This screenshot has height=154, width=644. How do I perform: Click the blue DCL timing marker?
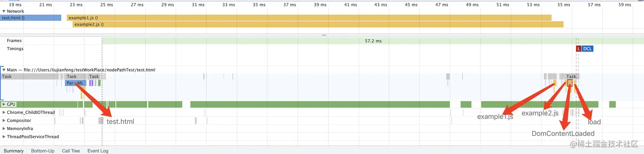pyautogui.click(x=587, y=48)
